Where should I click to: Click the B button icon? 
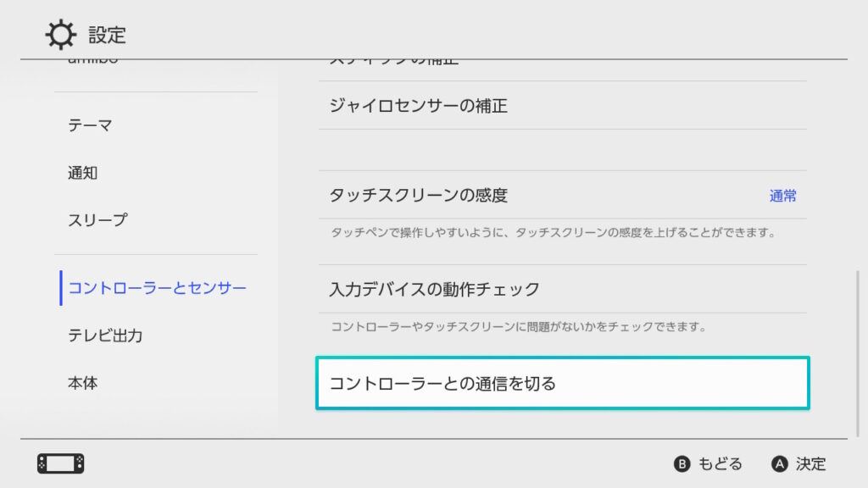(682, 463)
